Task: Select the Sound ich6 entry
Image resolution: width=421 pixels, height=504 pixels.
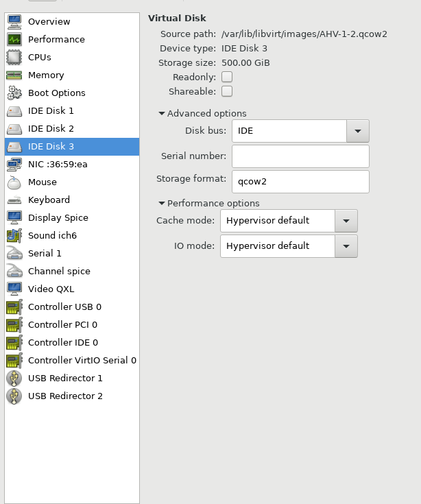Action: pos(72,236)
